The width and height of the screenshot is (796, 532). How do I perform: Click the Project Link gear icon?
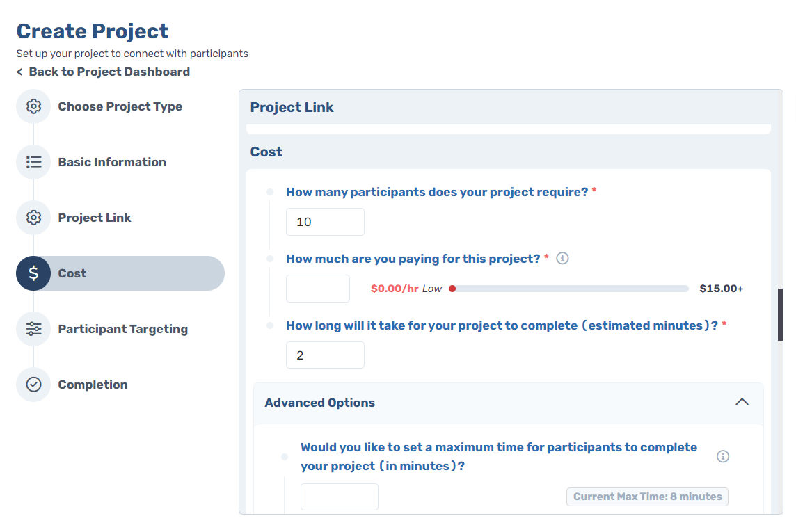coord(33,218)
